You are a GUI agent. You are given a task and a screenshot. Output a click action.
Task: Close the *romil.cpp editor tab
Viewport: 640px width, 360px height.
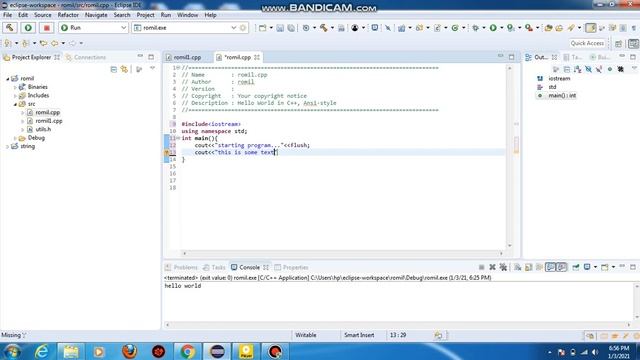[x=257, y=58]
